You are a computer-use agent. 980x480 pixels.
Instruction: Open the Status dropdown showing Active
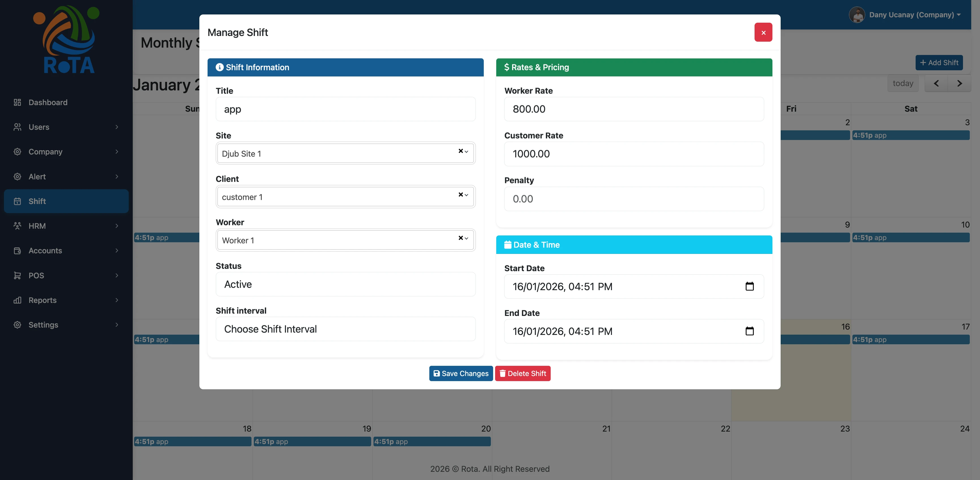tap(345, 284)
